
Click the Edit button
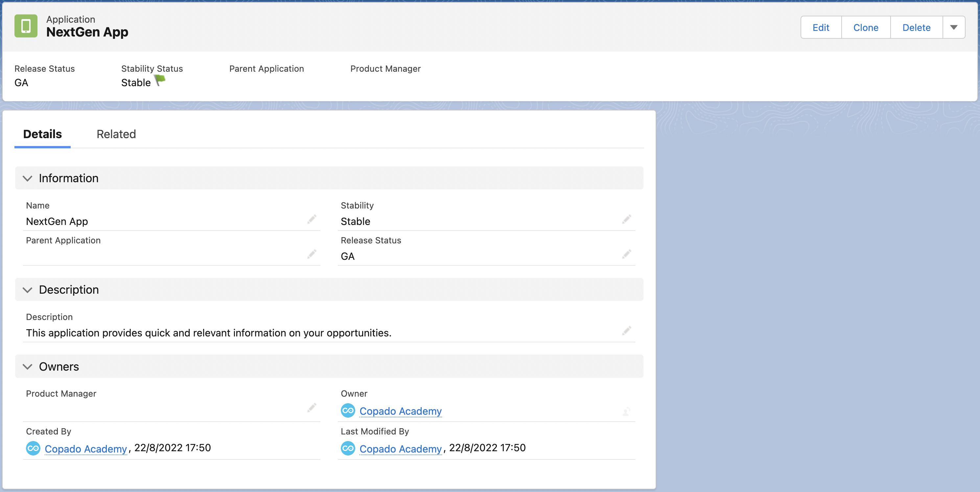821,27
